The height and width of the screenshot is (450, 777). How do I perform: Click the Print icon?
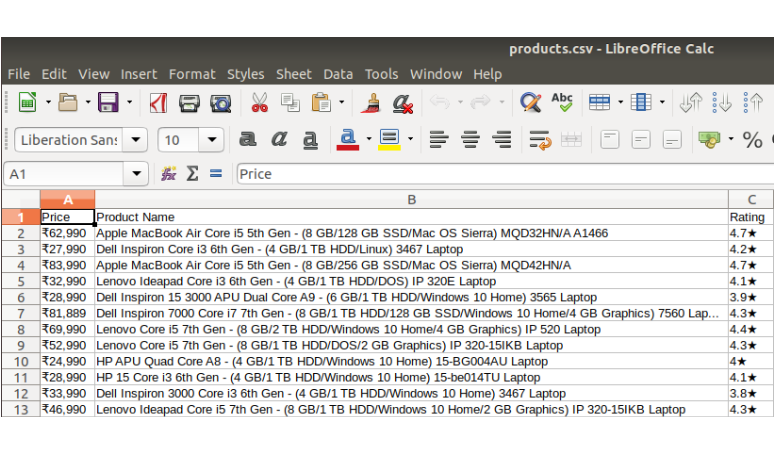[189, 102]
